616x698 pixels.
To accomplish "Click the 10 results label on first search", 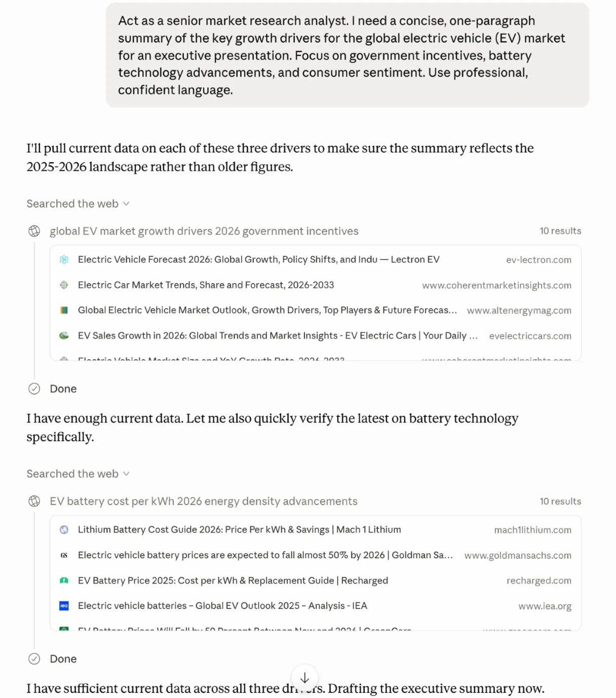I will coord(560,231).
